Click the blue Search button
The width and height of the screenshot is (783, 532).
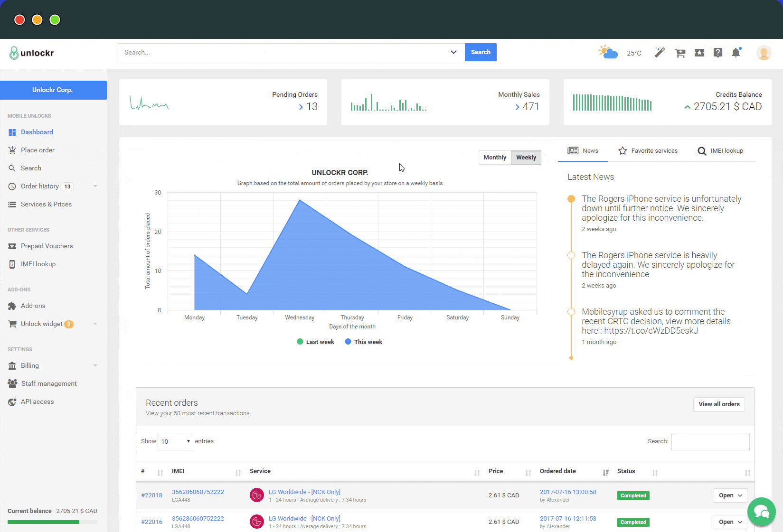click(x=481, y=52)
